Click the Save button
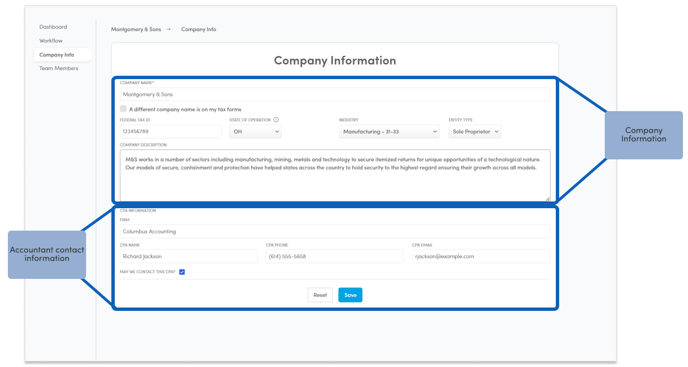 point(350,295)
